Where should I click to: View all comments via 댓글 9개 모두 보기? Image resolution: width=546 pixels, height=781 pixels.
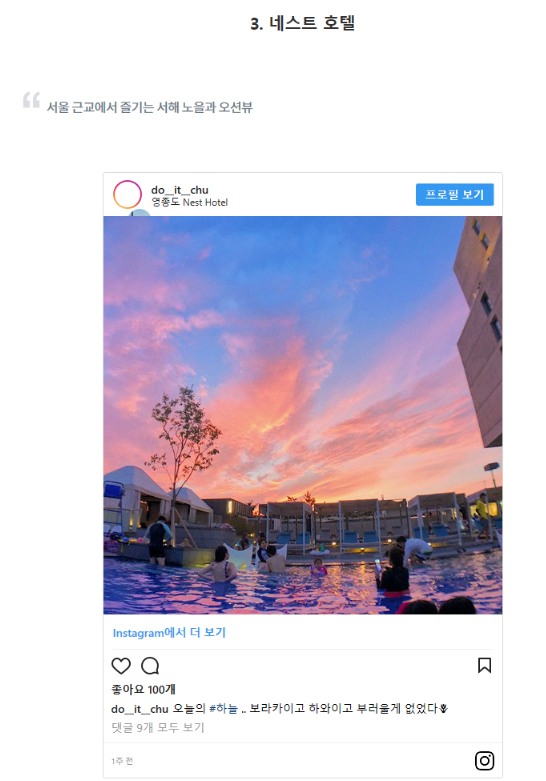coord(157,727)
